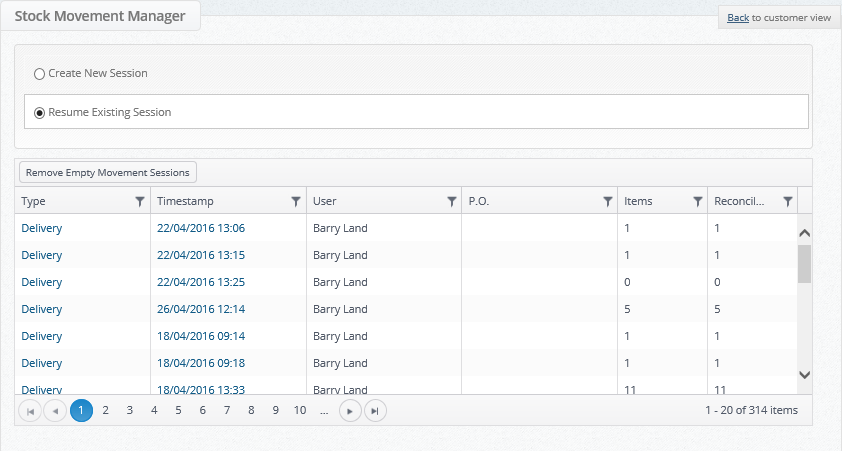
Task: Sort by the Timestamp column header
Action: (x=185, y=201)
